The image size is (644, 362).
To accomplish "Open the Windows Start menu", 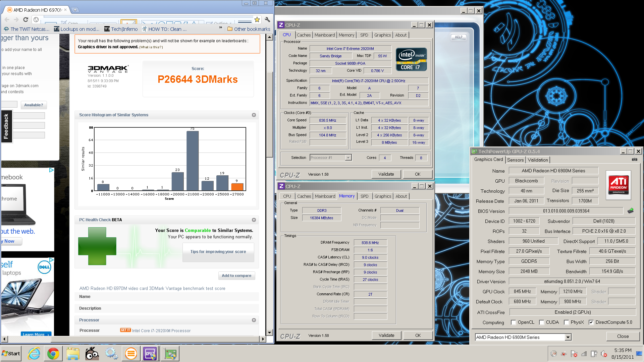I will 11,354.
